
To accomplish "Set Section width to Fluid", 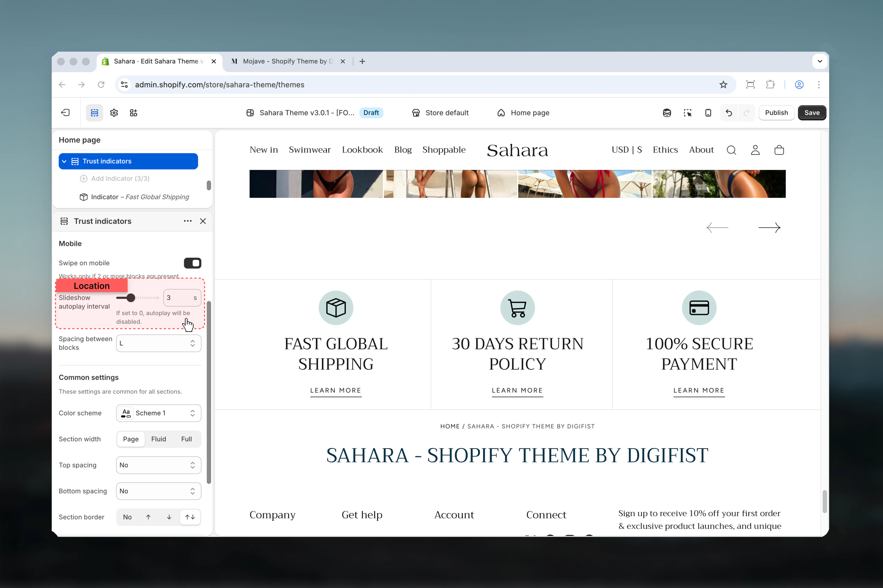I will [x=158, y=439].
